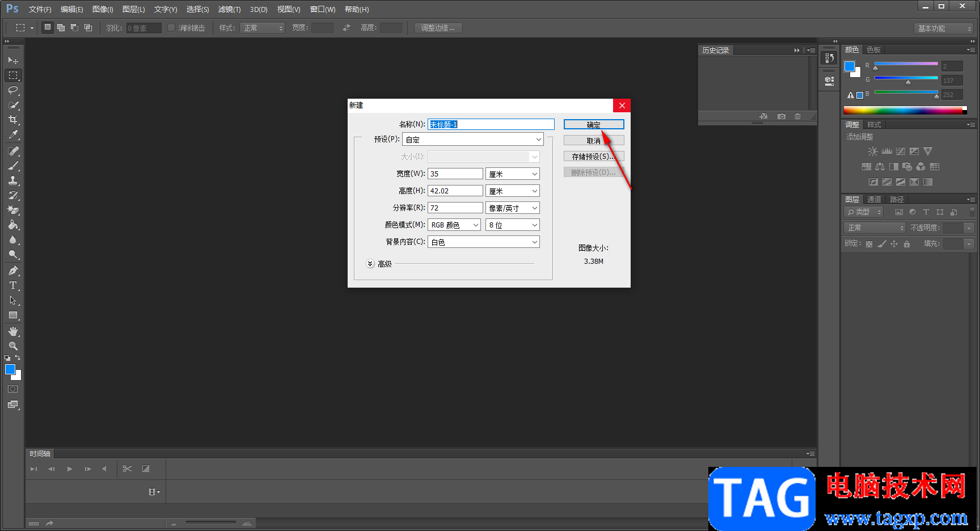This screenshot has width=980, height=531.
Task: Click the split at playhead scissors icon
Action: (127, 469)
